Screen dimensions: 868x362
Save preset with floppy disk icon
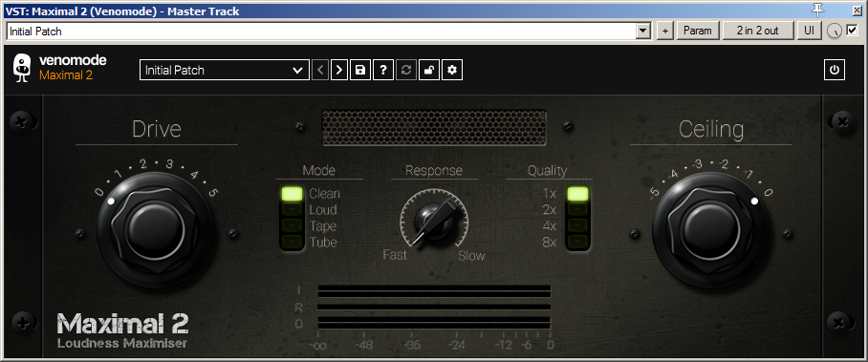point(360,71)
